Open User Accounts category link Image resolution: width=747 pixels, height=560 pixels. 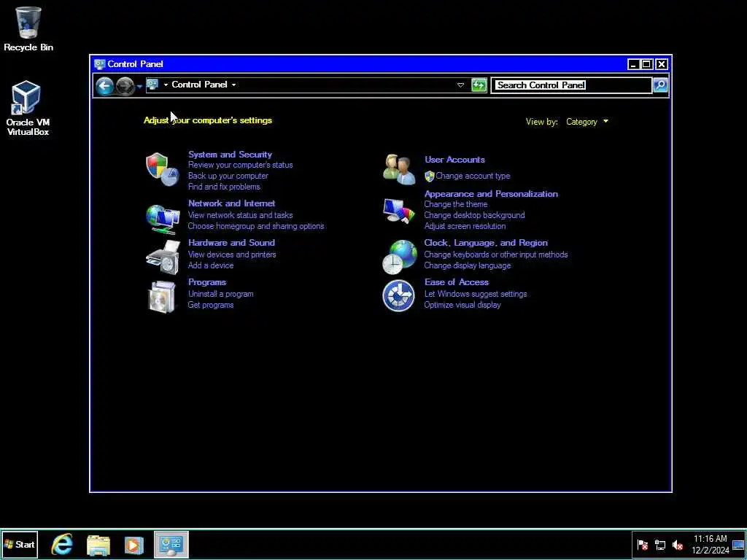click(454, 160)
